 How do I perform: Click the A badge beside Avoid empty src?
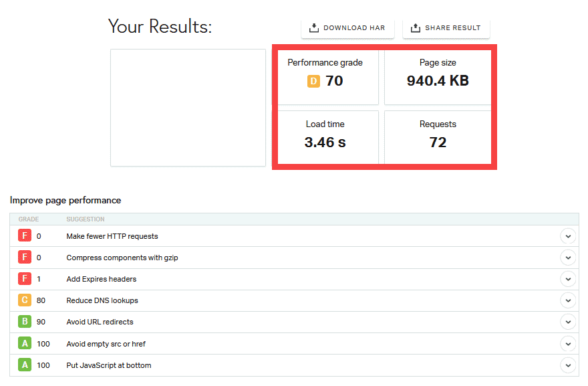25,343
